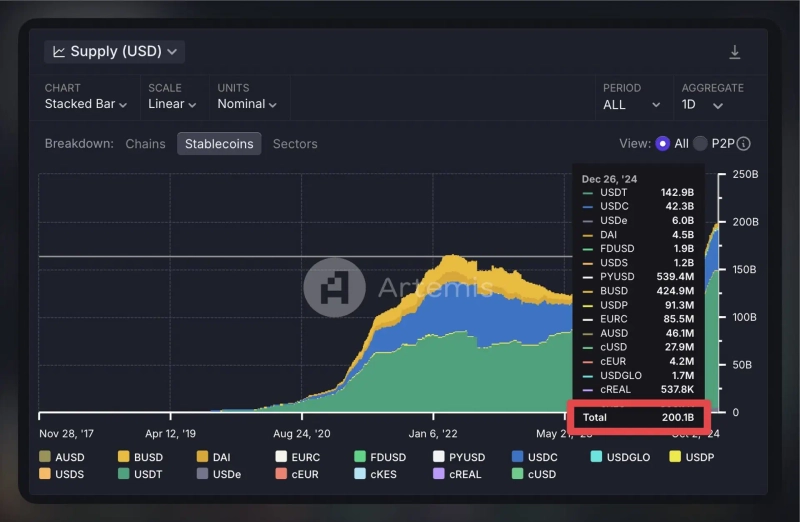This screenshot has height=522, width=800.
Task: Open the 1D aggregate dropdown
Action: 702,104
